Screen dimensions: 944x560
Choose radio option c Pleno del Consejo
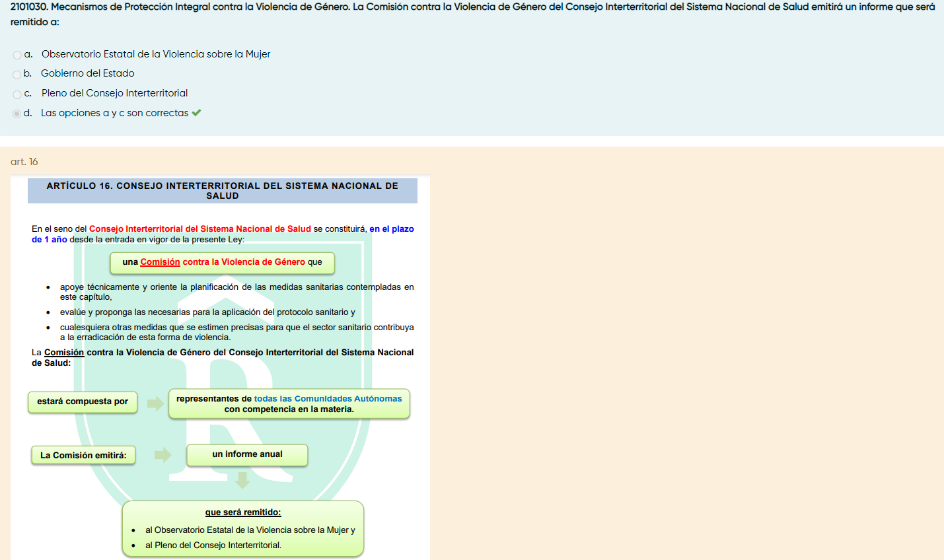pos(17,94)
